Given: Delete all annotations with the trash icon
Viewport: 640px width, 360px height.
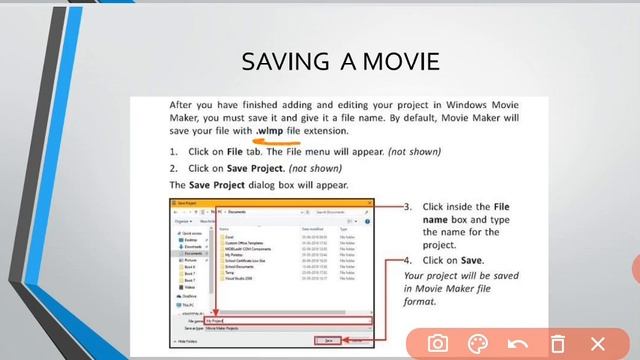Looking at the screenshot, I should pyautogui.click(x=558, y=344).
